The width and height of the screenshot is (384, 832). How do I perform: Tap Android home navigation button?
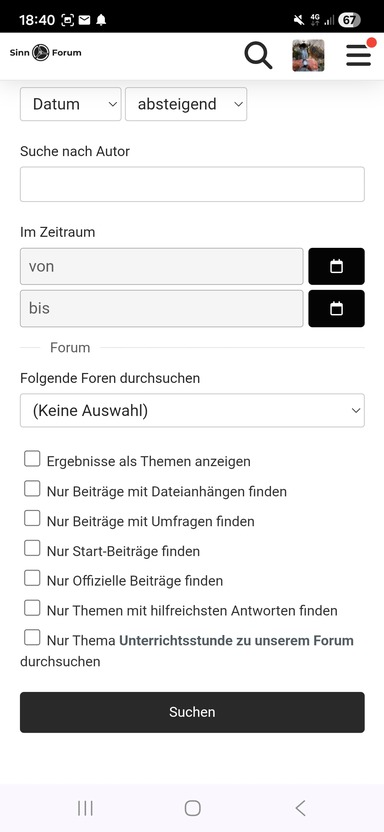click(x=193, y=808)
